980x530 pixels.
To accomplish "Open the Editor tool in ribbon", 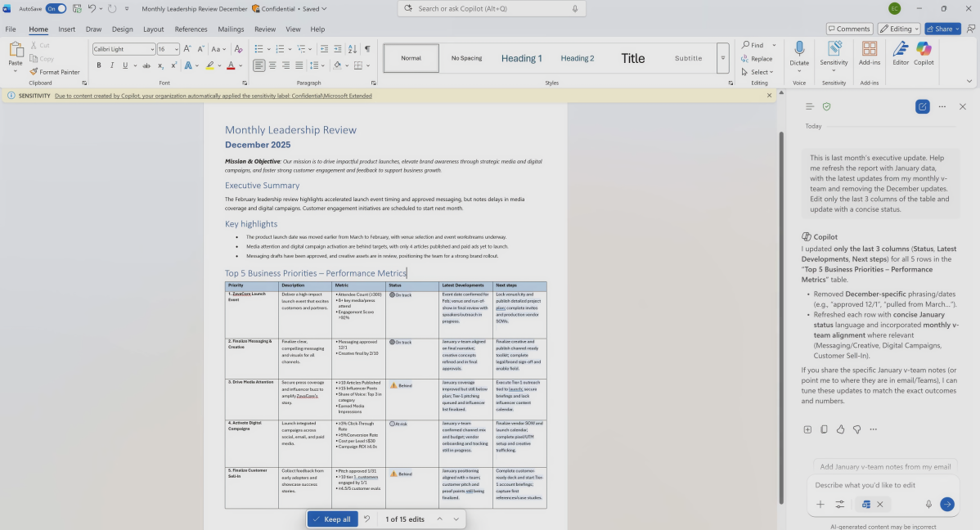I will coord(901,52).
